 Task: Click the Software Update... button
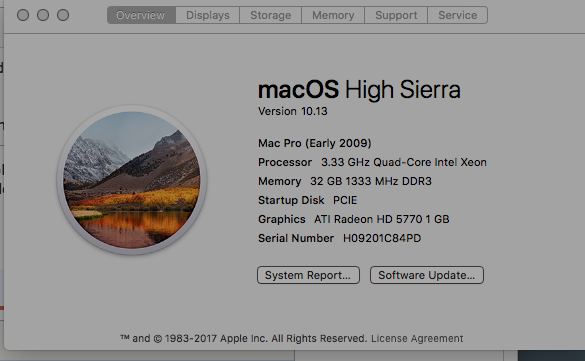click(x=427, y=275)
